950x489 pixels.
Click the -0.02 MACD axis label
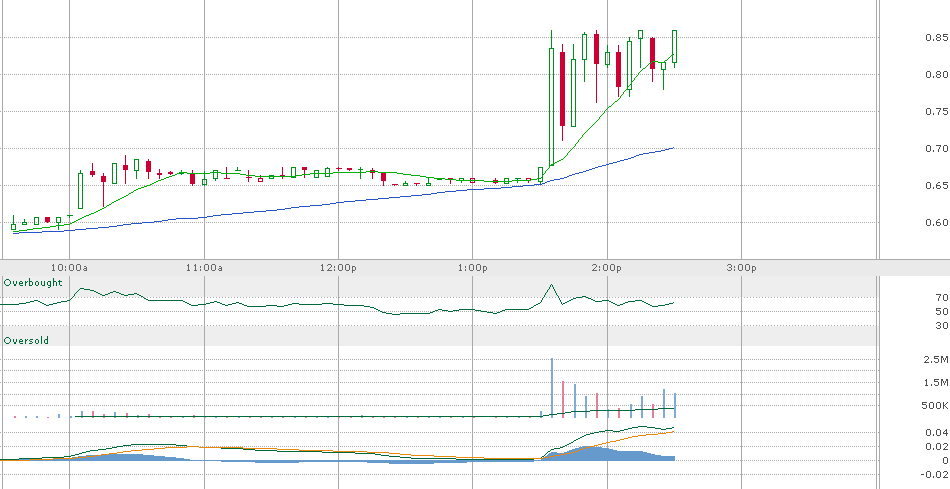click(934, 475)
